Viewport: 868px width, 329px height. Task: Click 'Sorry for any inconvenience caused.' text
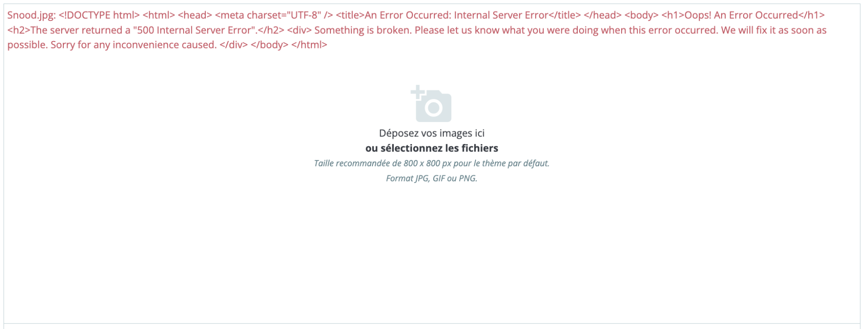pos(134,45)
